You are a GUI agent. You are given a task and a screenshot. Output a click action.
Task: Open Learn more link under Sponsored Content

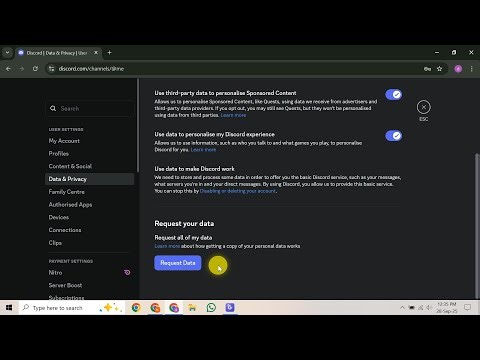pyautogui.click(x=233, y=115)
